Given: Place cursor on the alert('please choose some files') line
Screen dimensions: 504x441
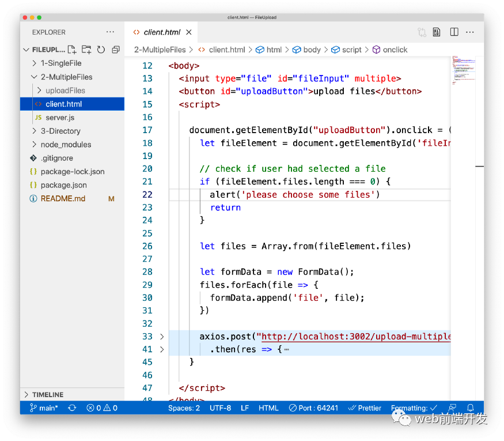Looking at the screenshot, I should 295,195.
